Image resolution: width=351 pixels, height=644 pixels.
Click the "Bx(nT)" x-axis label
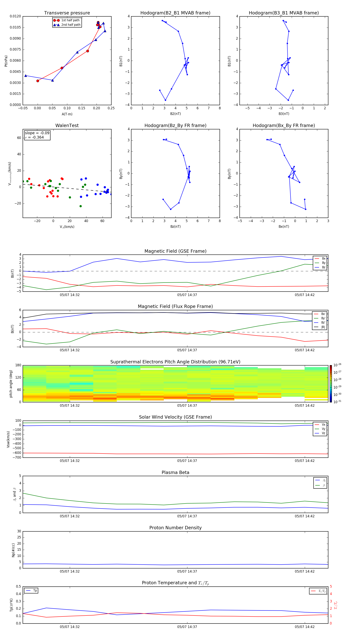click(x=284, y=227)
